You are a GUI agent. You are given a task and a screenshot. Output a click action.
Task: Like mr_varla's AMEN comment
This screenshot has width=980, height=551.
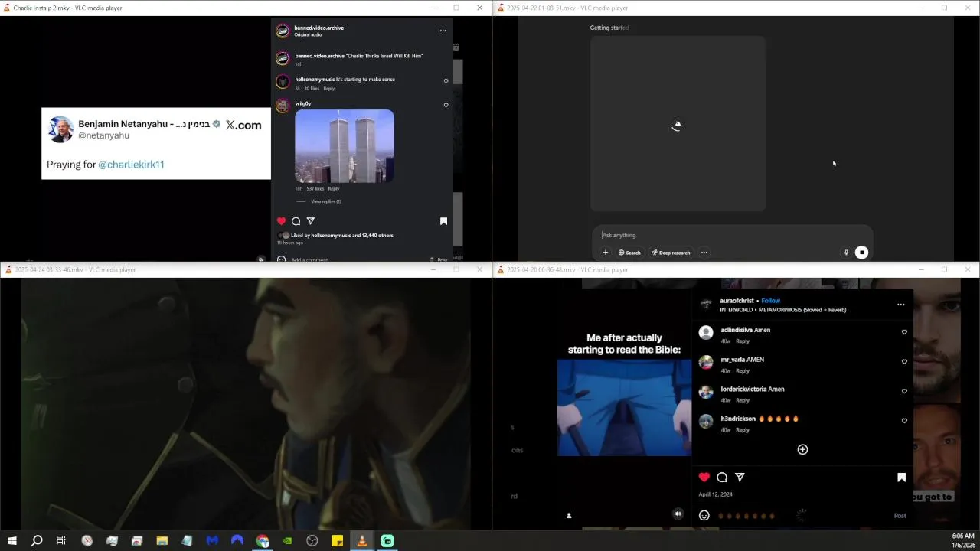pos(904,361)
